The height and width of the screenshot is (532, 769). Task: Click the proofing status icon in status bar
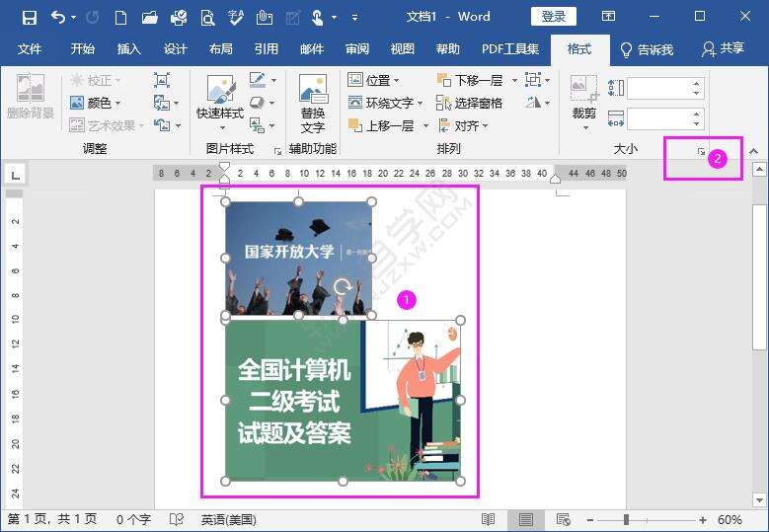click(x=176, y=519)
